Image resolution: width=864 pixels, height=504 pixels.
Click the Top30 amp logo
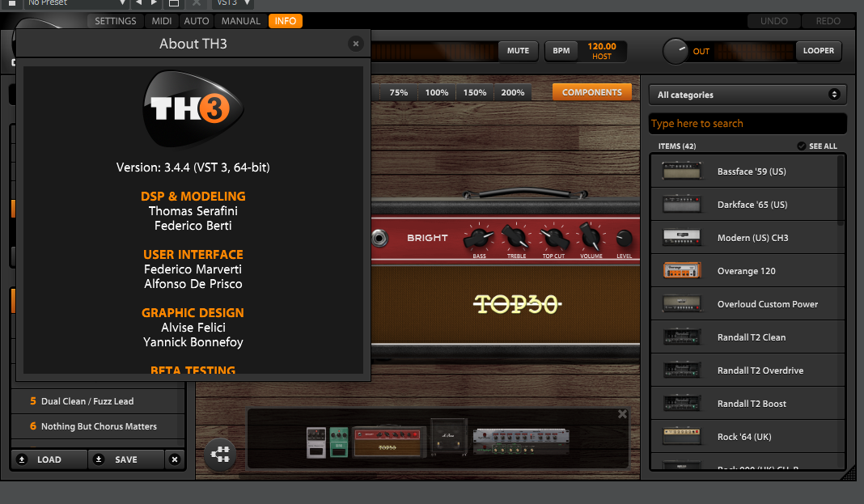click(x=517, y=304)
